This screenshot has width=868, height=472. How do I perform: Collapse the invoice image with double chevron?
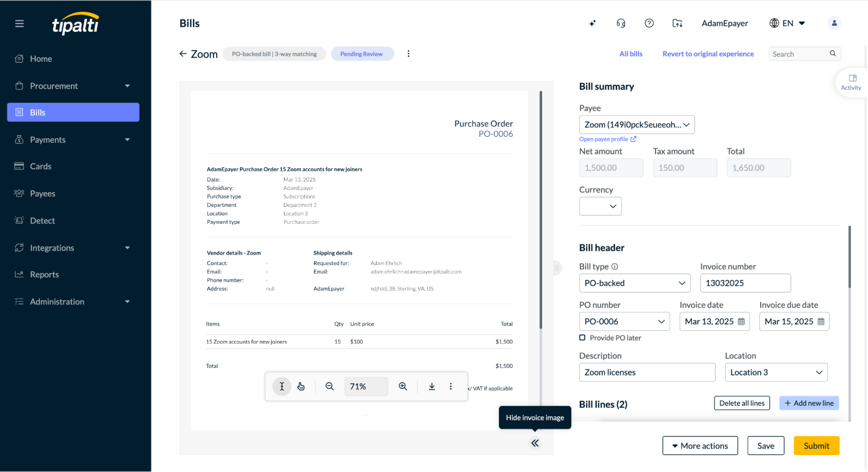(535, 443)
